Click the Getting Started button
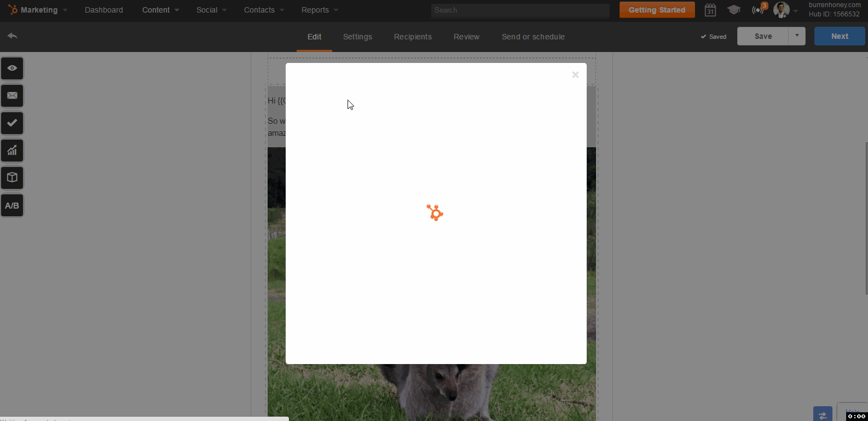This screenshot has width=868, height=421. click(x=657, y=10)
